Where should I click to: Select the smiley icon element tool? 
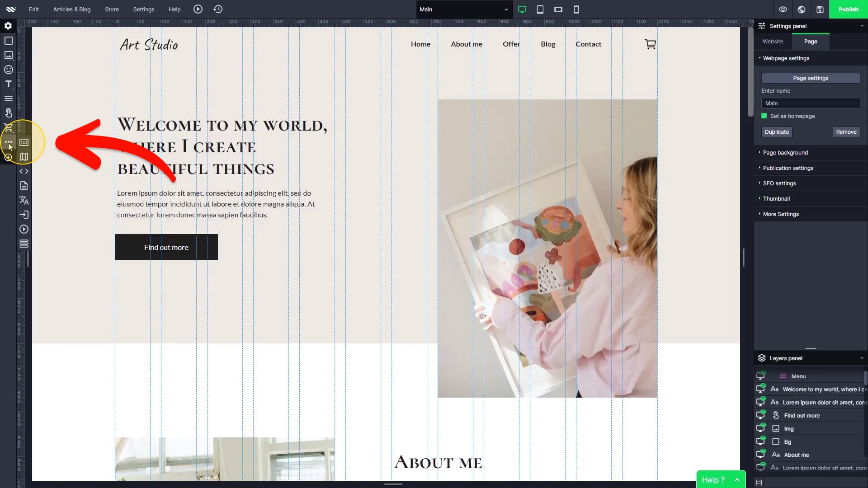coord(8,70)
